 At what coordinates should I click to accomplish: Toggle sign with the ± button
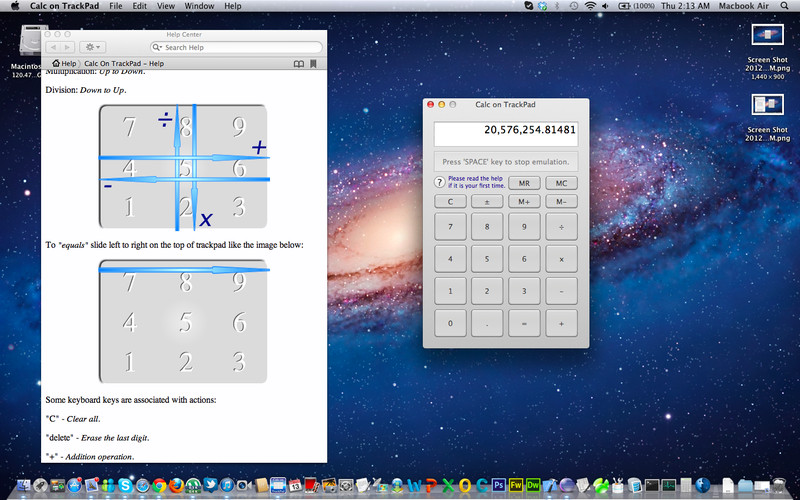(x=487, y=202)
